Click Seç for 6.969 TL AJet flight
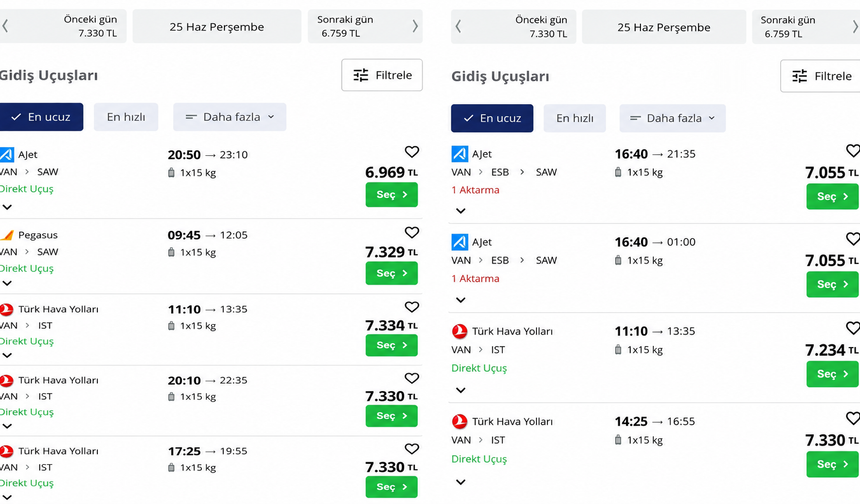The image size is (860, 504). 392,195
